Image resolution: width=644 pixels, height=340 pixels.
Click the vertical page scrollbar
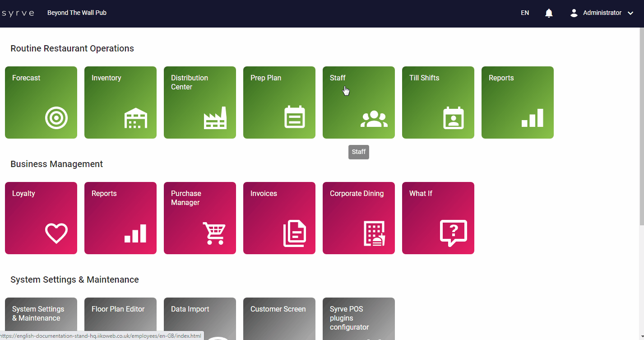641,126
